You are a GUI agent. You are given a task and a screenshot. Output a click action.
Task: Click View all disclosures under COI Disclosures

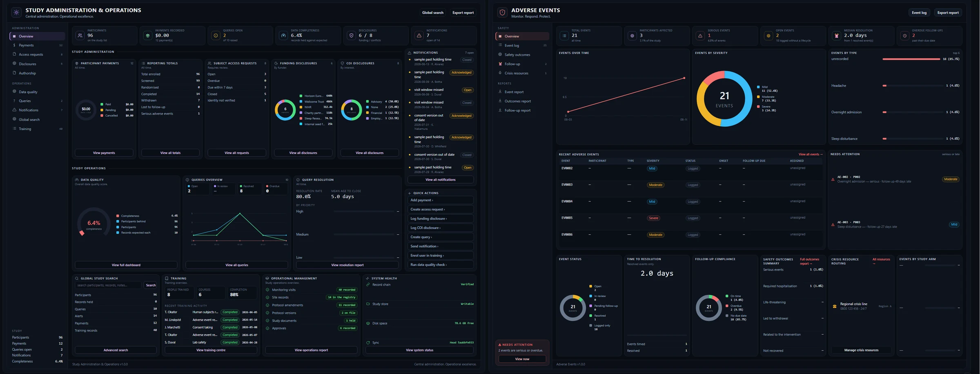point(370,153)
